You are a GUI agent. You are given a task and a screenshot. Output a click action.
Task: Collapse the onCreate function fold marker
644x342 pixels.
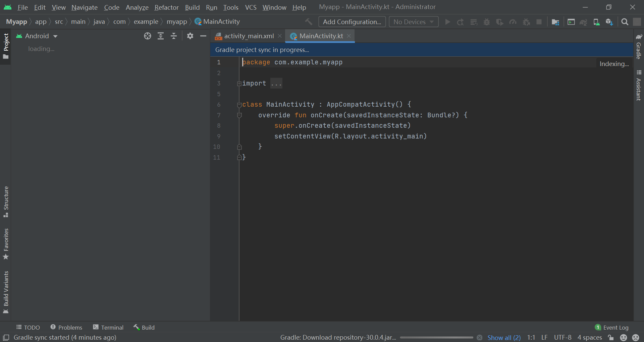(239, 115)
